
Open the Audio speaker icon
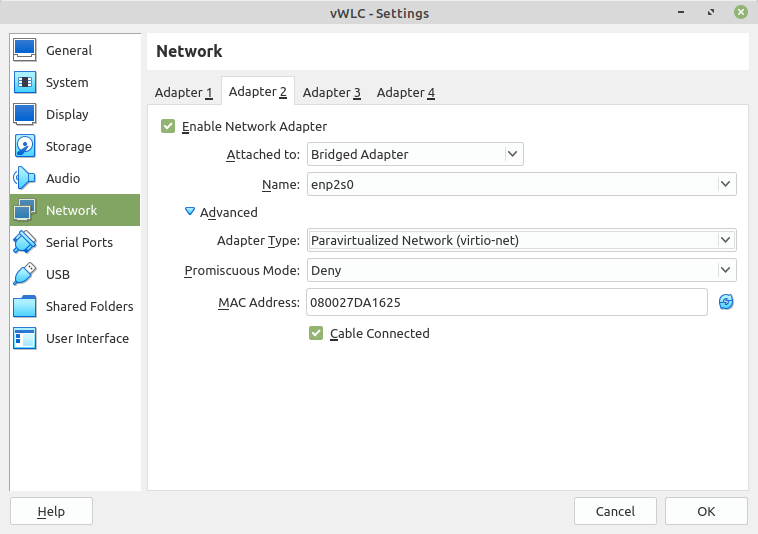coord(25,178)
